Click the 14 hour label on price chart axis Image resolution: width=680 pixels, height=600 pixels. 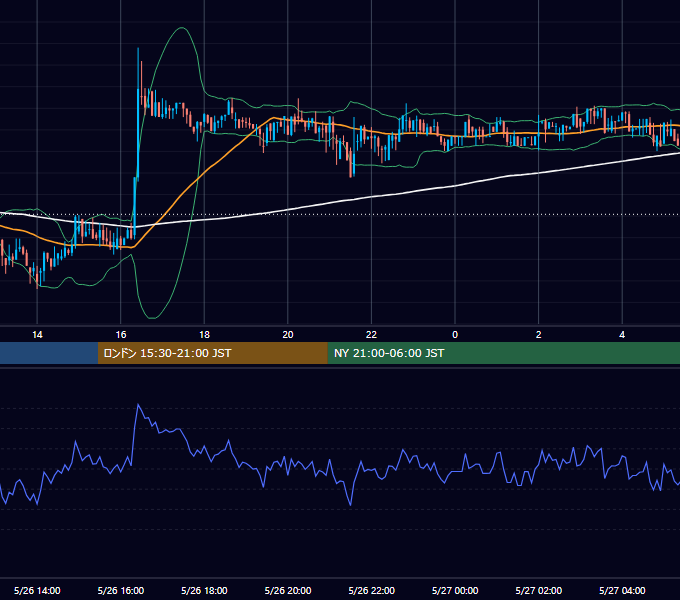click(37, 335)
